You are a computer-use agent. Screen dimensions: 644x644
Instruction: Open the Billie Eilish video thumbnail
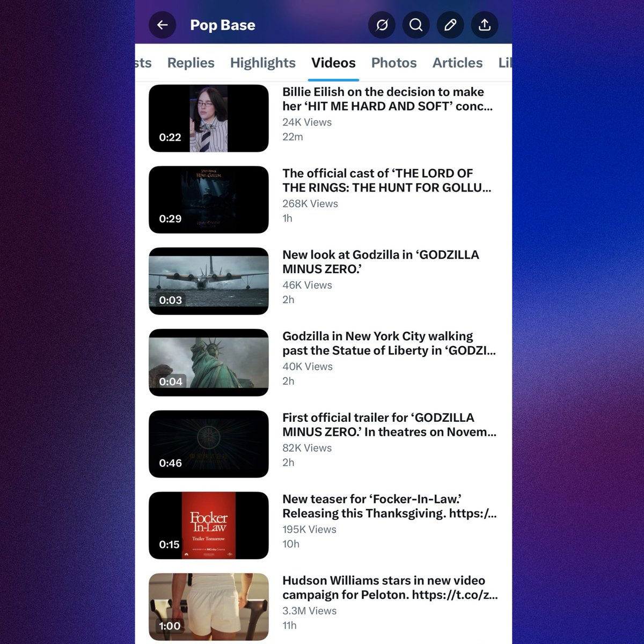click(209, 118)
